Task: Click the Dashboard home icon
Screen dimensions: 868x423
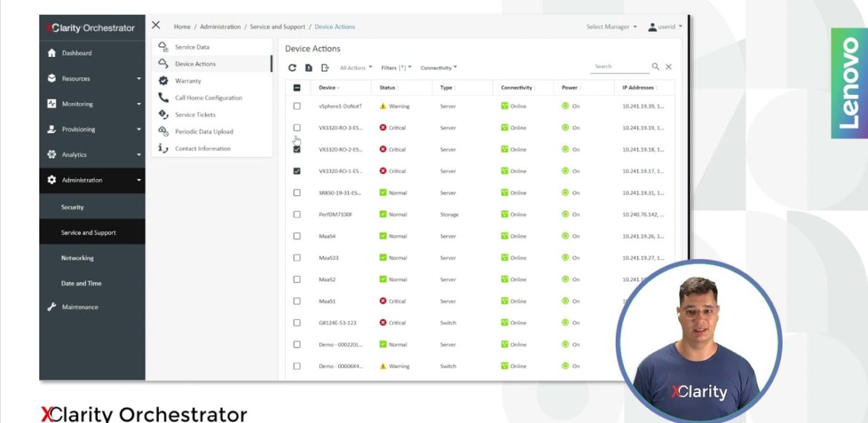Action: tap(51, 53)
